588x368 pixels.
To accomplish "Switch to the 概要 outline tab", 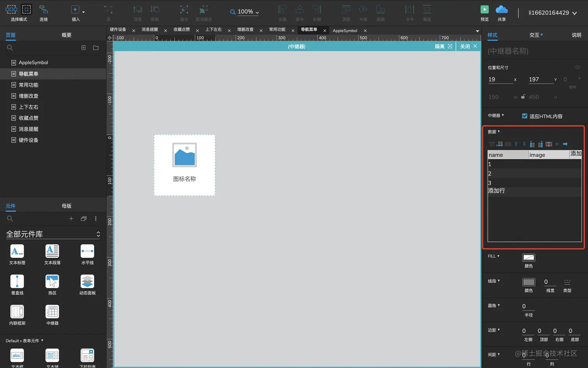I will click(x=66, y=35).
